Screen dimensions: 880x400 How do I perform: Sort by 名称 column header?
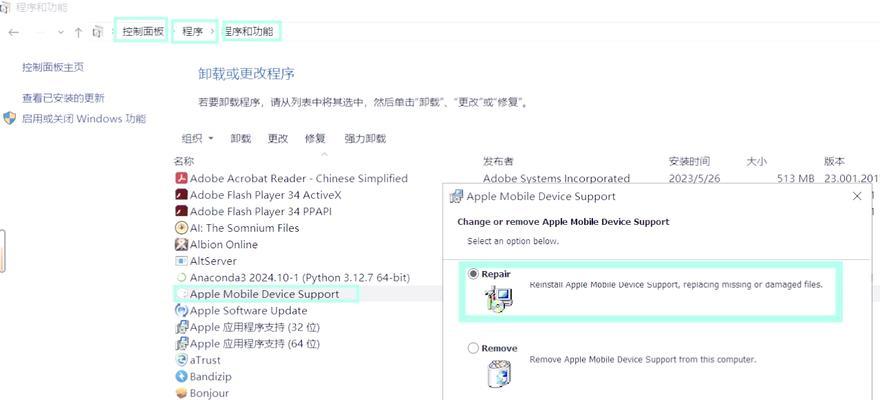click(184, 162)
